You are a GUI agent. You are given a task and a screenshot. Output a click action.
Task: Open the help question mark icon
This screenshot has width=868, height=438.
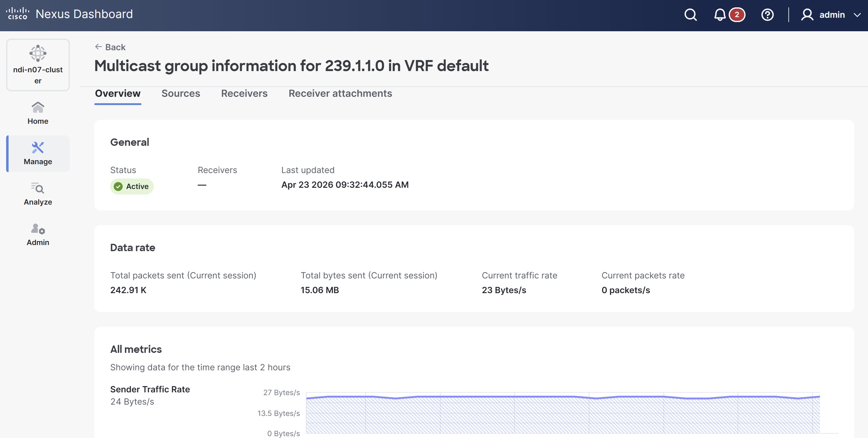coord(767,14)
